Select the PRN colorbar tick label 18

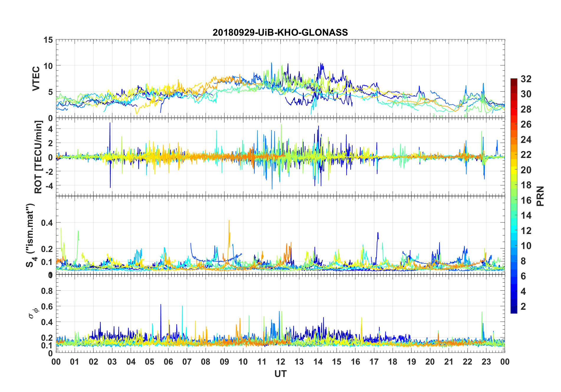pyautogui.click(x=526, y=185)
